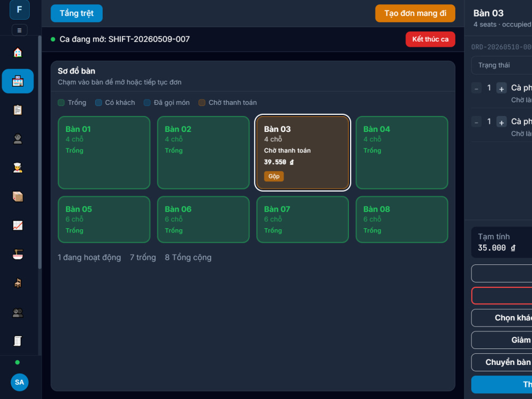Open the Trạng thái dropdown
Image resolution: width=532 pixels, height=399 pixels.
(502, 65)
